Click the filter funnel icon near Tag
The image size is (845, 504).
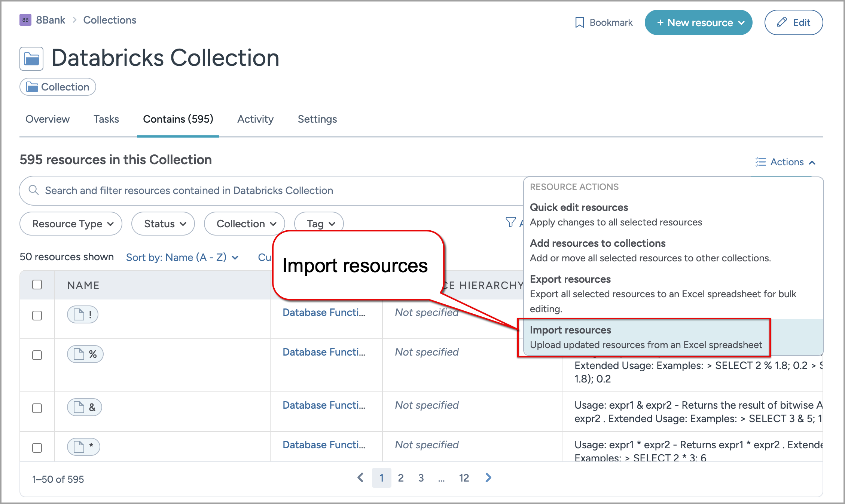click(510, 222)
